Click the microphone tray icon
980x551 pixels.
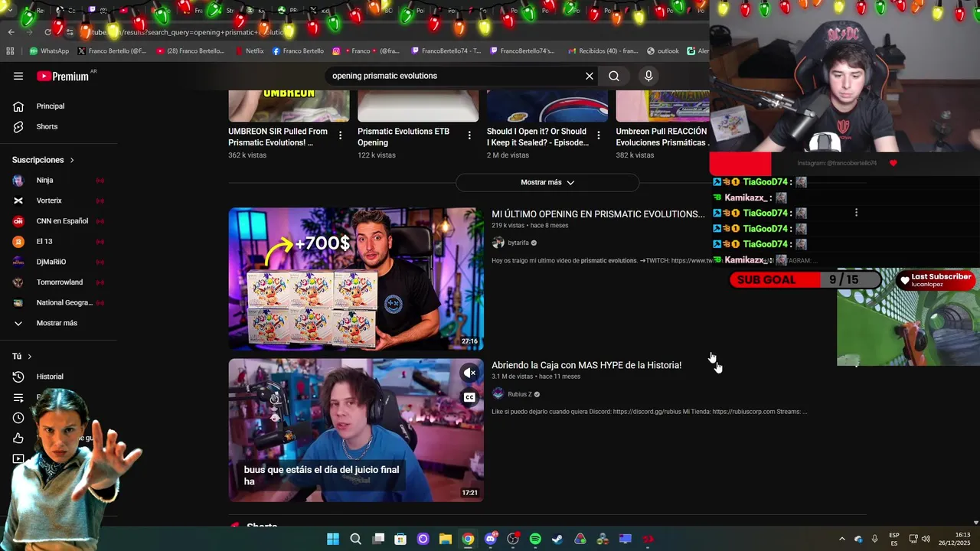[x=874, y=539]
